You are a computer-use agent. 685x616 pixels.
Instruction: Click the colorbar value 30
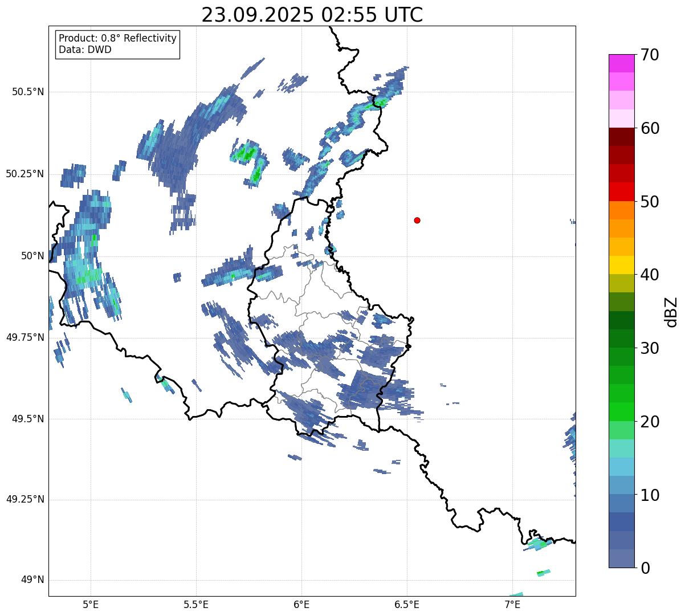coord(650,348)
